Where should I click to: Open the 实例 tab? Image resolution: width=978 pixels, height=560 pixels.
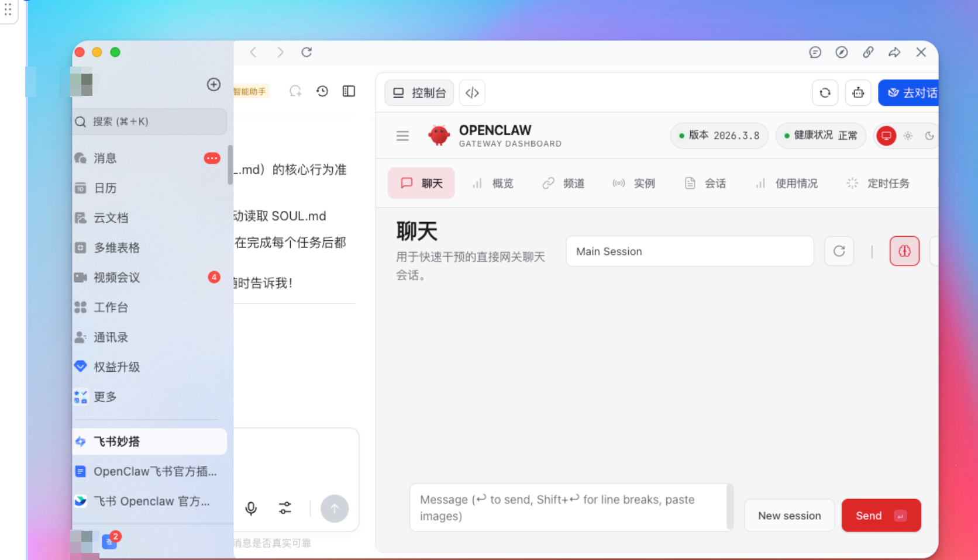[x=634, y=183]
